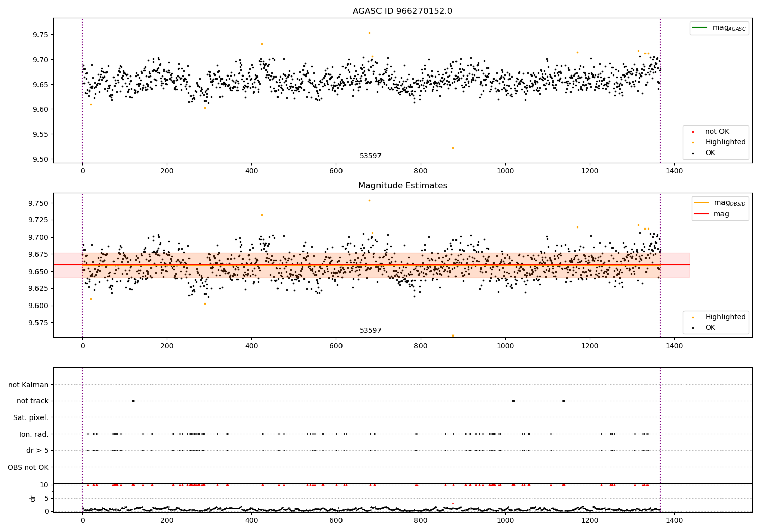Click the 'mag' legend label in middle plot
The height and width of the screenshot is (532, 760).
coord(721,214)
